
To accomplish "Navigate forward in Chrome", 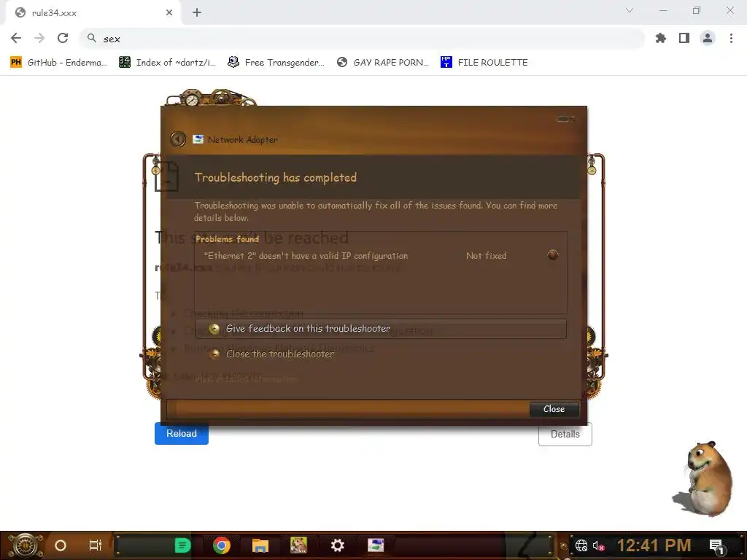I will [x=39, y=38].
